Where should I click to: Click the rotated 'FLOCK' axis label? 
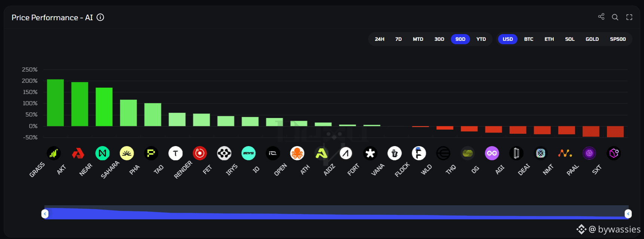[402, 169]
